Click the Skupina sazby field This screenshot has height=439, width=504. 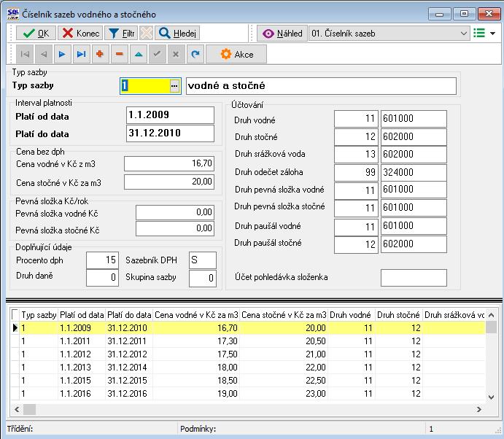tap(203, 278)
